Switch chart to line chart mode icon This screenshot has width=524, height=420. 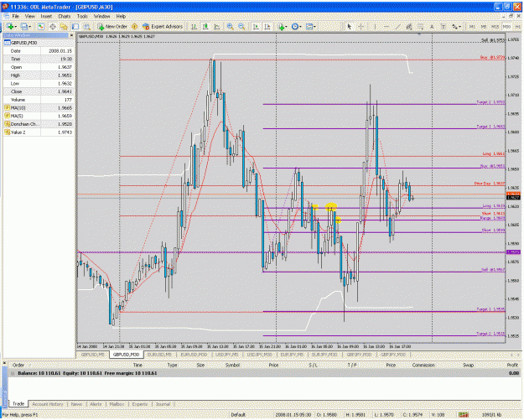[x=216, y=26]
